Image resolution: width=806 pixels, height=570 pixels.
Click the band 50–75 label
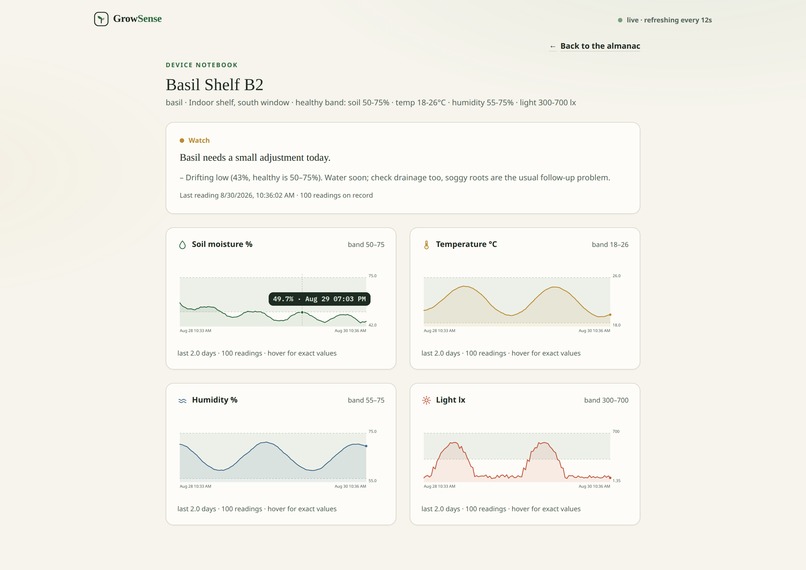click(x=366, y=245)
